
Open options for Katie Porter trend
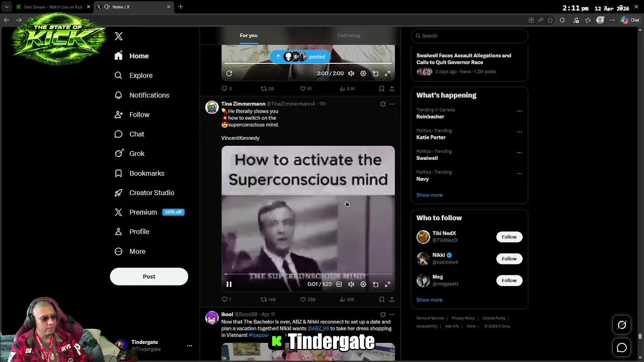(519, 132)
